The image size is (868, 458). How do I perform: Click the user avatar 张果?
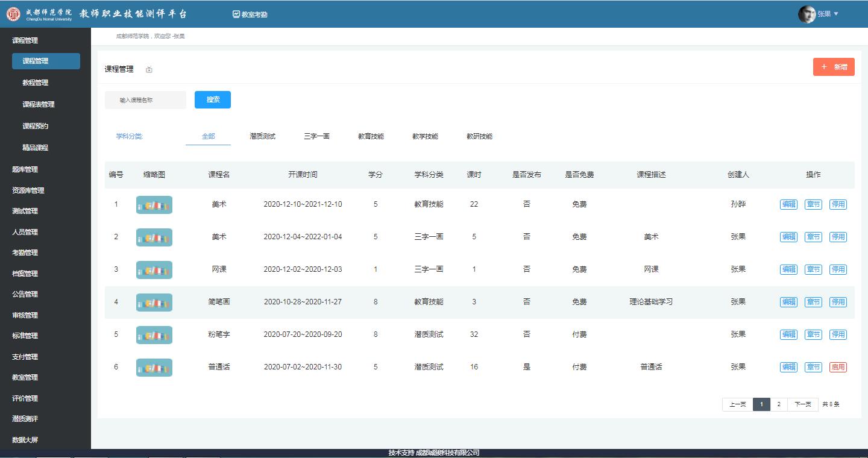click(x=807, y=14)
